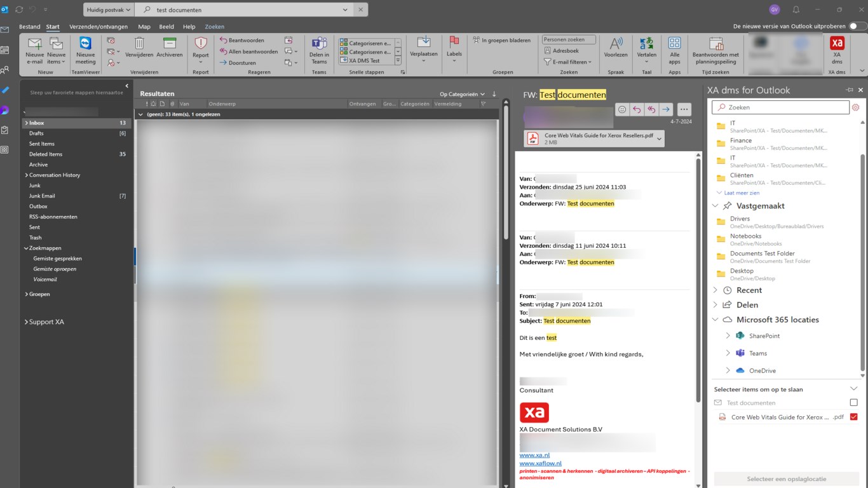The image size is (868, 488).
Task: Open the Verplaatsen move button
Action: tap(424, 50)
